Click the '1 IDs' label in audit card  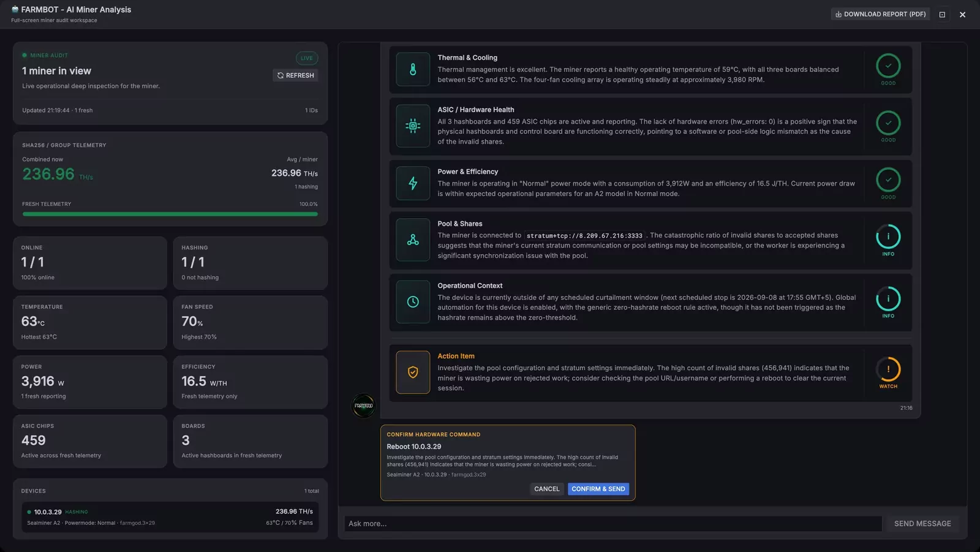coord(311,110)
